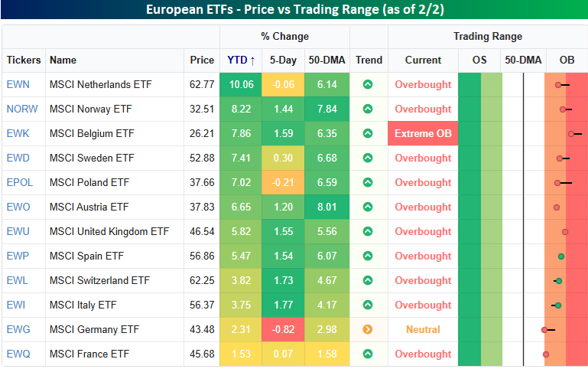Click the Austria ETF red trading range dot
Image resolution: width=588 pixels, height=369 pixels.
(x=557, y=207)
